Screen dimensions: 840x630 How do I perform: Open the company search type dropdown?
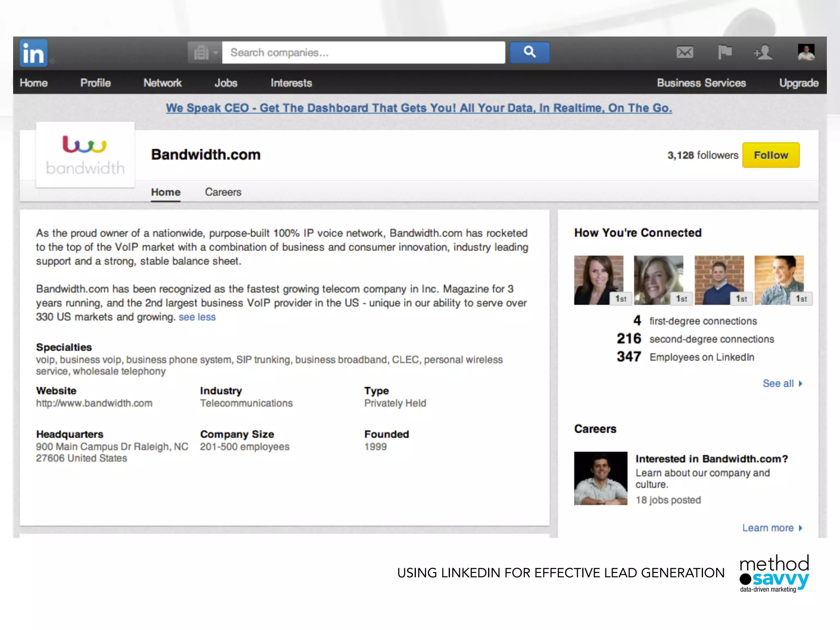(205, 52)
